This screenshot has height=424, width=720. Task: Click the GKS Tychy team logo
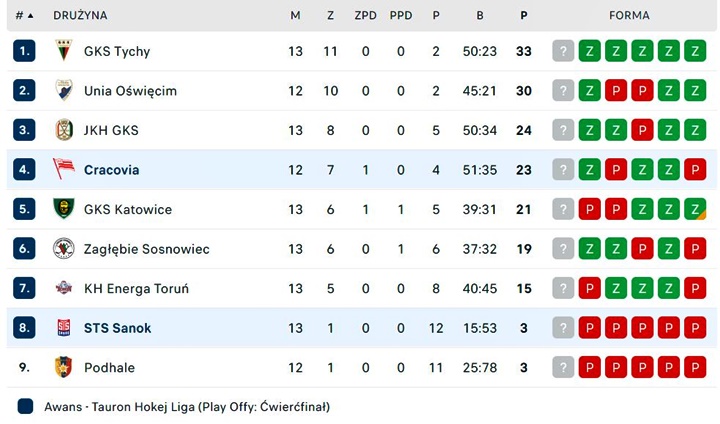64,51
